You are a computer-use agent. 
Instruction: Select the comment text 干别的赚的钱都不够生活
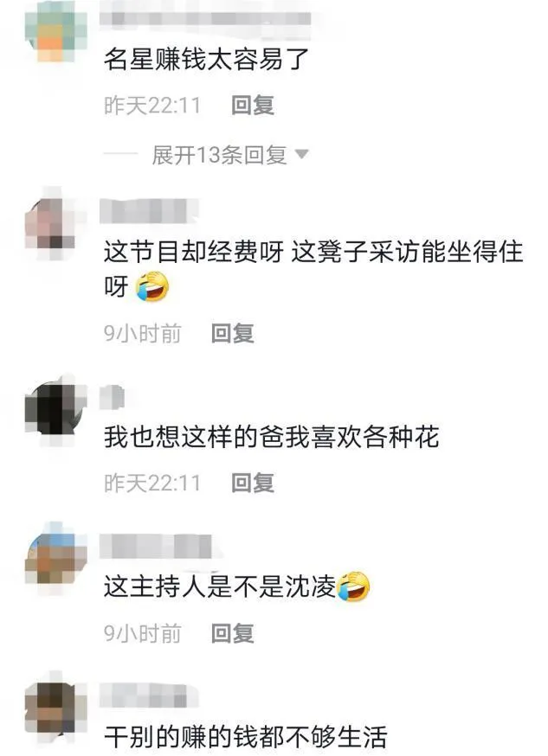pyautogui.click(x=246, y=738)
